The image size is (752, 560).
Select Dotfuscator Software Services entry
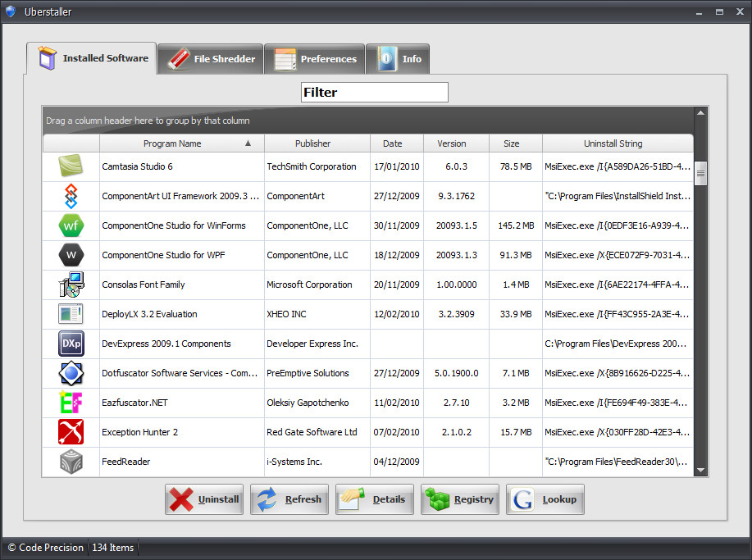(180, 373)
